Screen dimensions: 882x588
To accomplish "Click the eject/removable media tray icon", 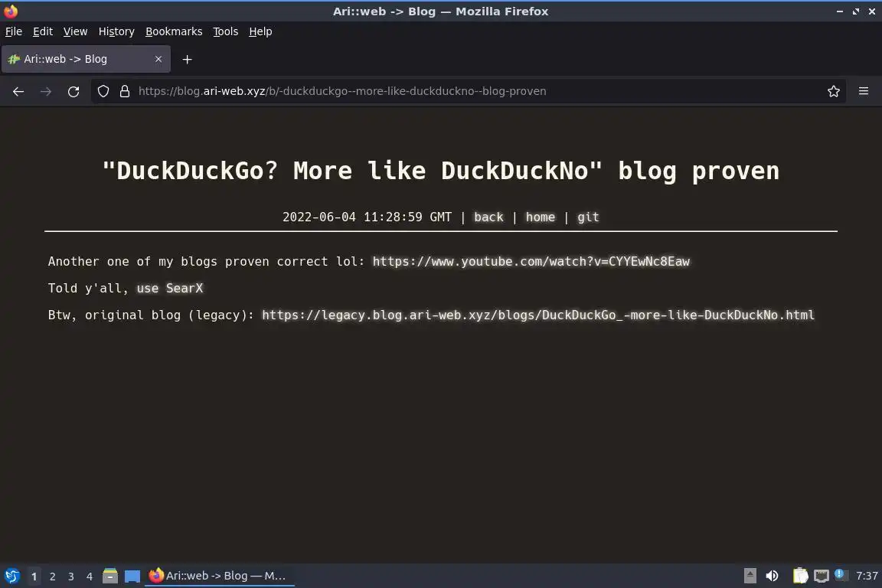I will pos(750,576).
